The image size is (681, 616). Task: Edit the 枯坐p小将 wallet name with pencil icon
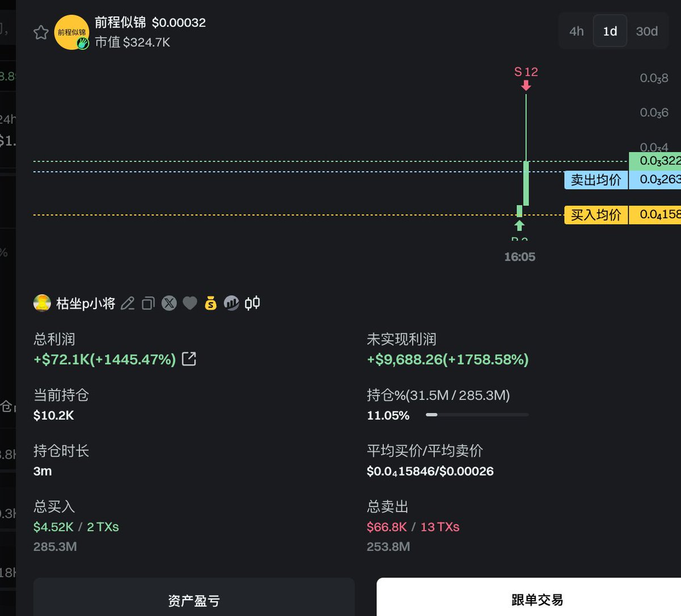(x=128, y=303)
